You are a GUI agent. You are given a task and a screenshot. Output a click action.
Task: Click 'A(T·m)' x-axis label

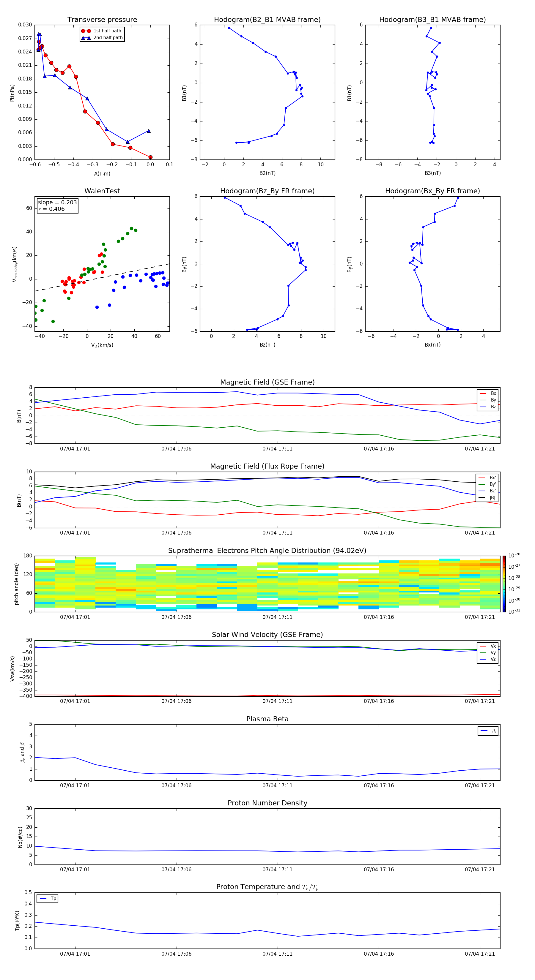click(x=102, y=174)
